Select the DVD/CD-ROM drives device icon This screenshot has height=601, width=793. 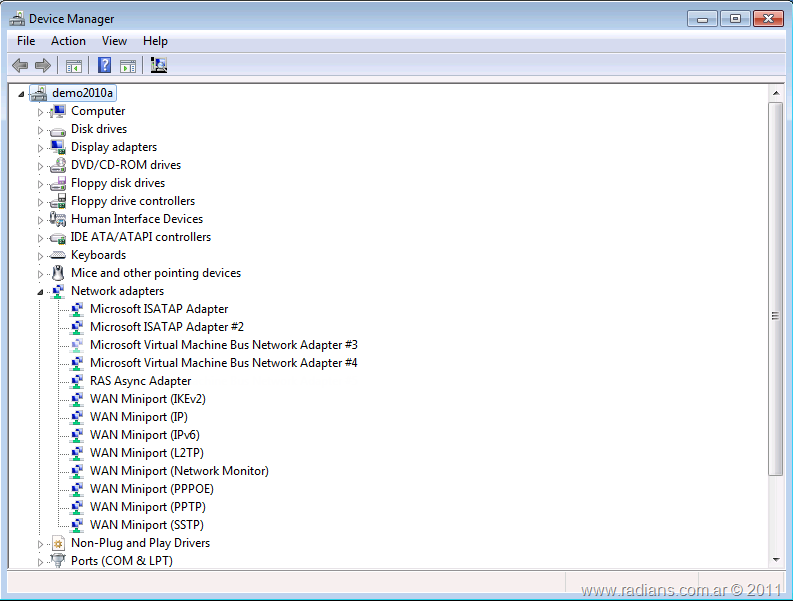pos(58,165)
